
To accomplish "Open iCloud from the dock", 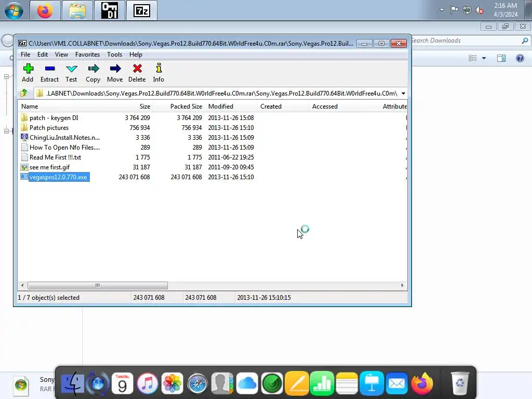I will tap(247, 384).
